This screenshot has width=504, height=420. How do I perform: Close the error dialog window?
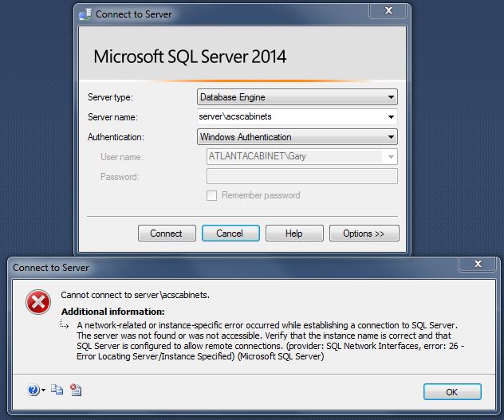click(x=478, y=264)
